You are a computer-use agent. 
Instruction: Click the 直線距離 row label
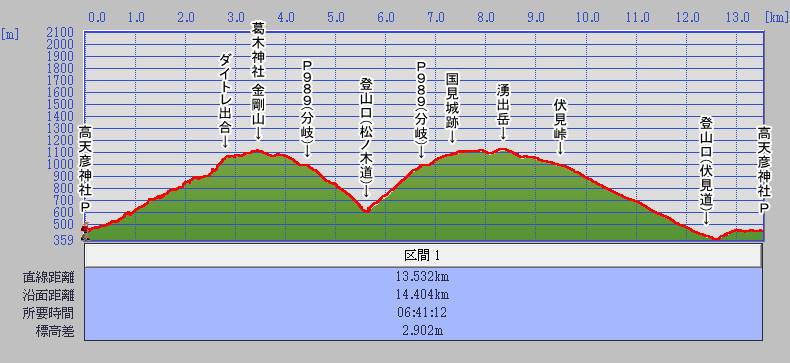(x=48, y=277)
